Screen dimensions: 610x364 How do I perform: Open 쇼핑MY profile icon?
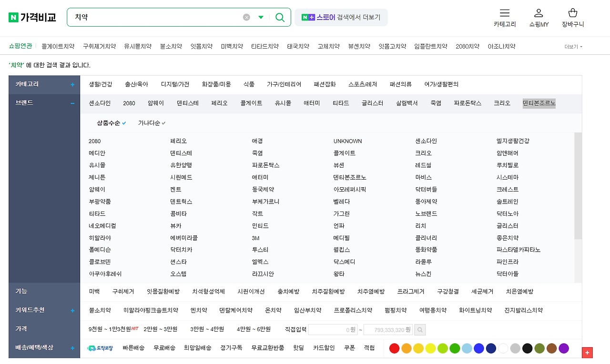click(x=539, y=13)
